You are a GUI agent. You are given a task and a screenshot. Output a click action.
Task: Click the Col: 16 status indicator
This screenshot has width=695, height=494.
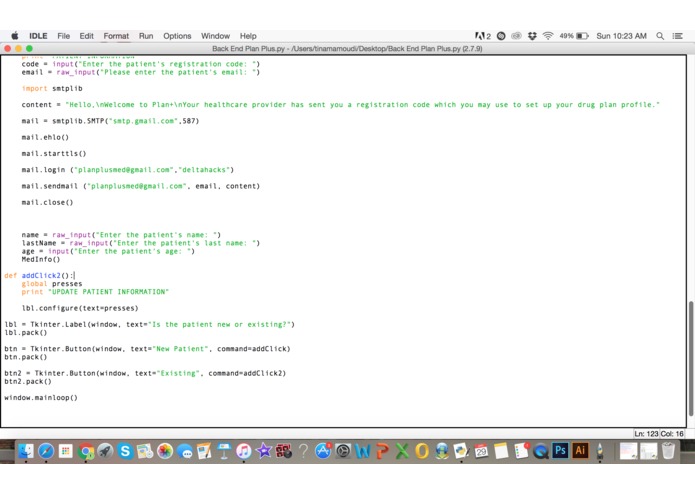click(672, 434)
